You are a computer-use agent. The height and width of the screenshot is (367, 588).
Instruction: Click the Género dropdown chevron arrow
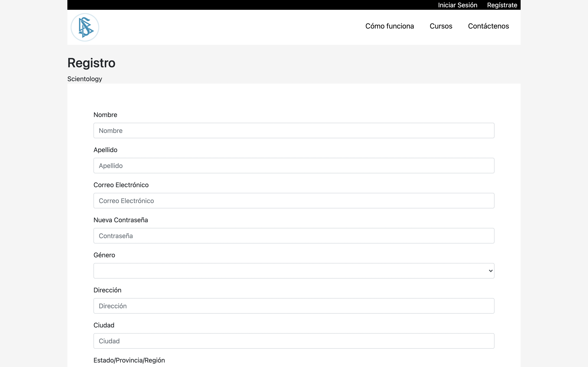point(490,271)
